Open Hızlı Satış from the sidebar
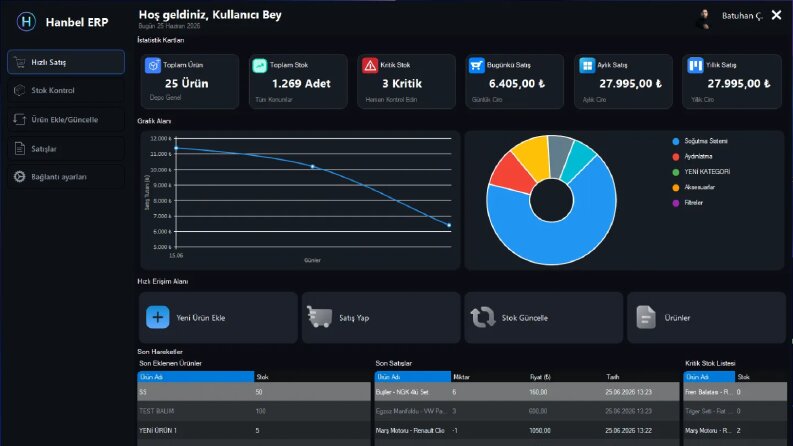 tap(66, 62)
